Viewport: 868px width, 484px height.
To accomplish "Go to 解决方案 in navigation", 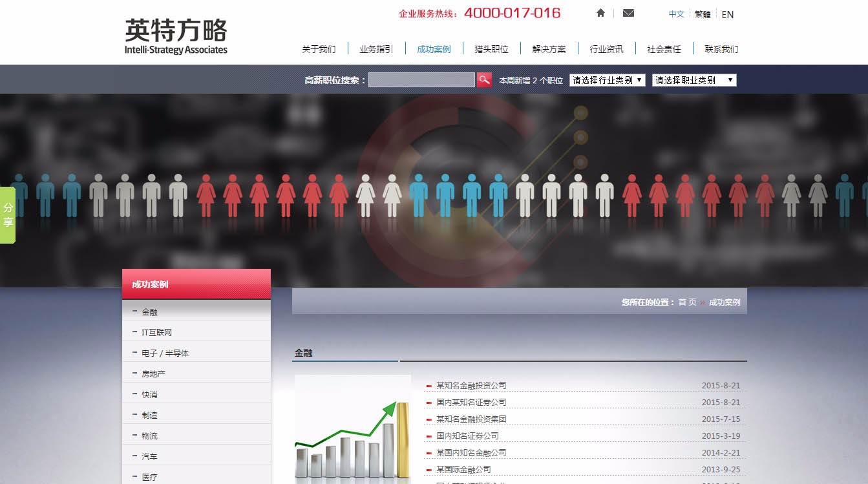I will click(x=549, y=49).
